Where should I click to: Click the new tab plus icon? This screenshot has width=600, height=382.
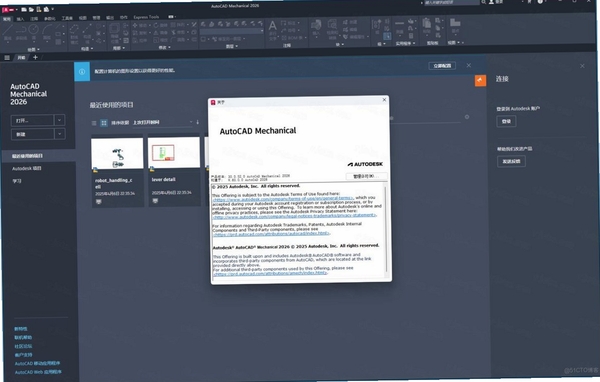pyautogui.click(x=35, y=57)
